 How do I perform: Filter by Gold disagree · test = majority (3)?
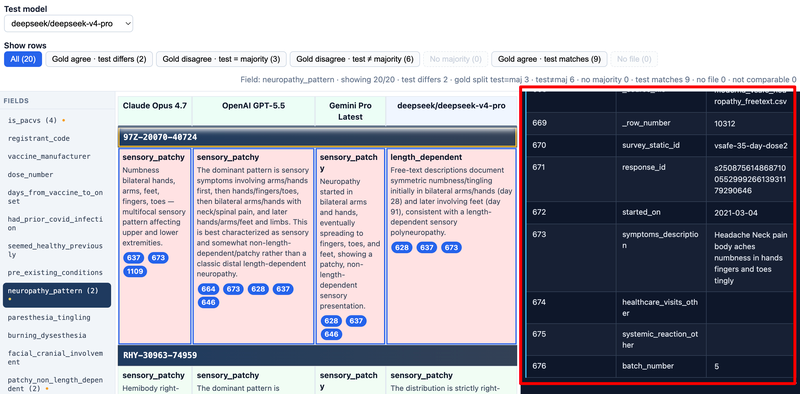coord(221,59)
